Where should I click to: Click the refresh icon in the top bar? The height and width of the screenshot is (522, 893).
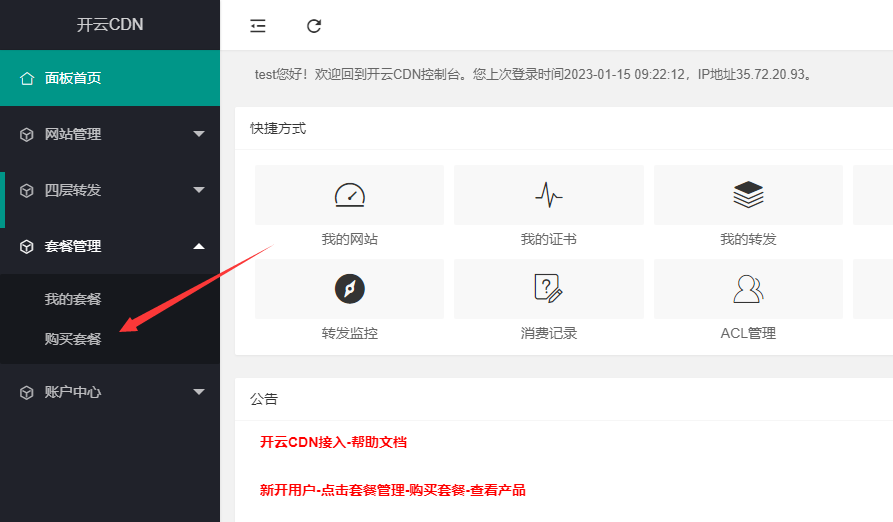(x=314, y=26)
